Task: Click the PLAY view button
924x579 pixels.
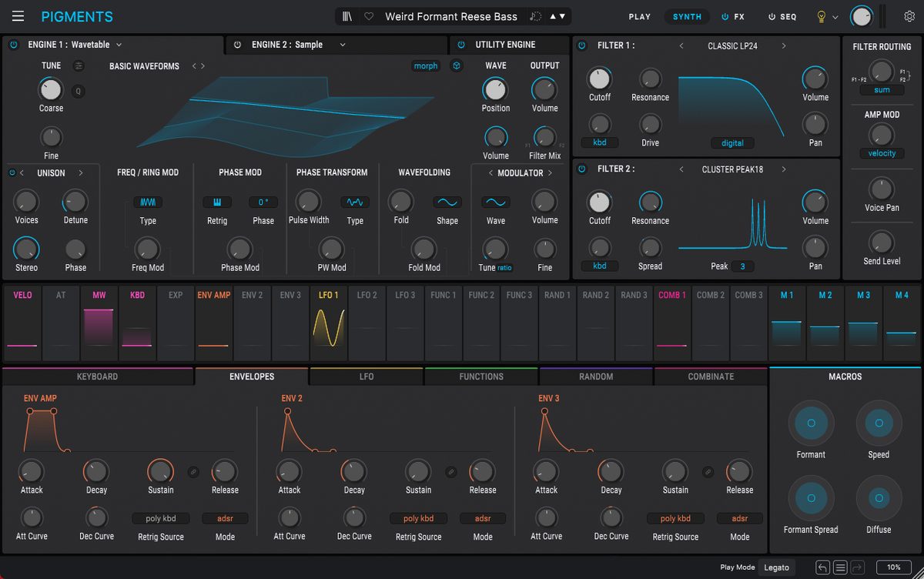Action: (640, 16)
